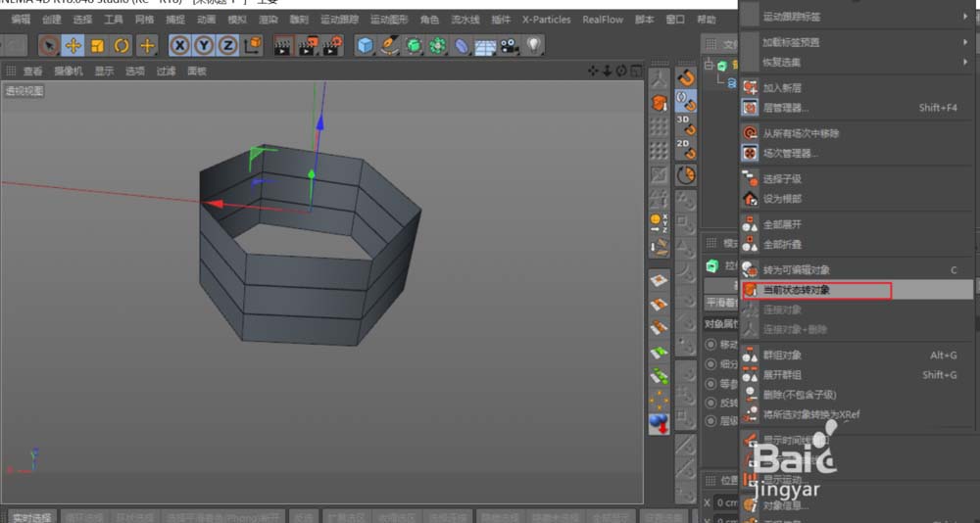This screenshot has width=980, height=523.
Task: Click 转为可编辑对象 in the context menu
Action: pyautogui.click(x=796, y=270)
